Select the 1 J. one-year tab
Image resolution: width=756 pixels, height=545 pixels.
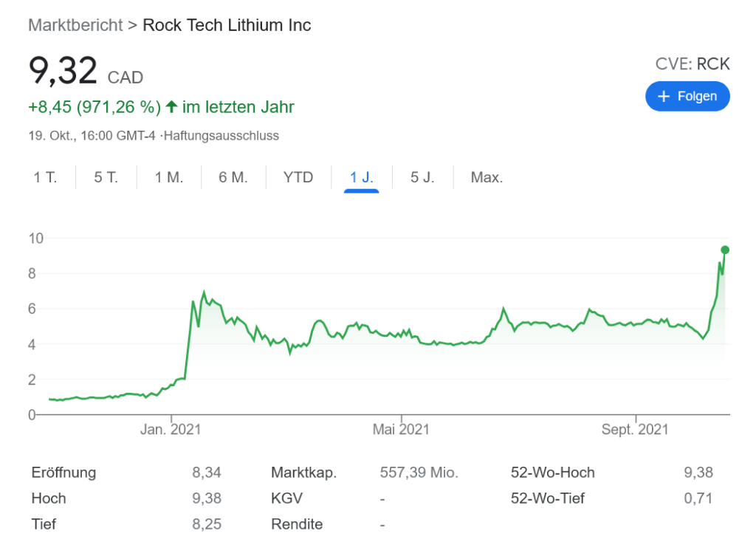[361, 177]
